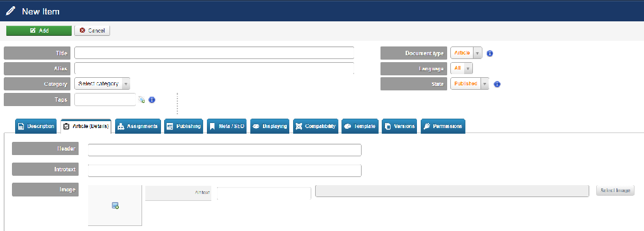The image size is (644, 231).
Task: Click the info icon next to State
Action: pyautogui.click(x=497, y=84)
